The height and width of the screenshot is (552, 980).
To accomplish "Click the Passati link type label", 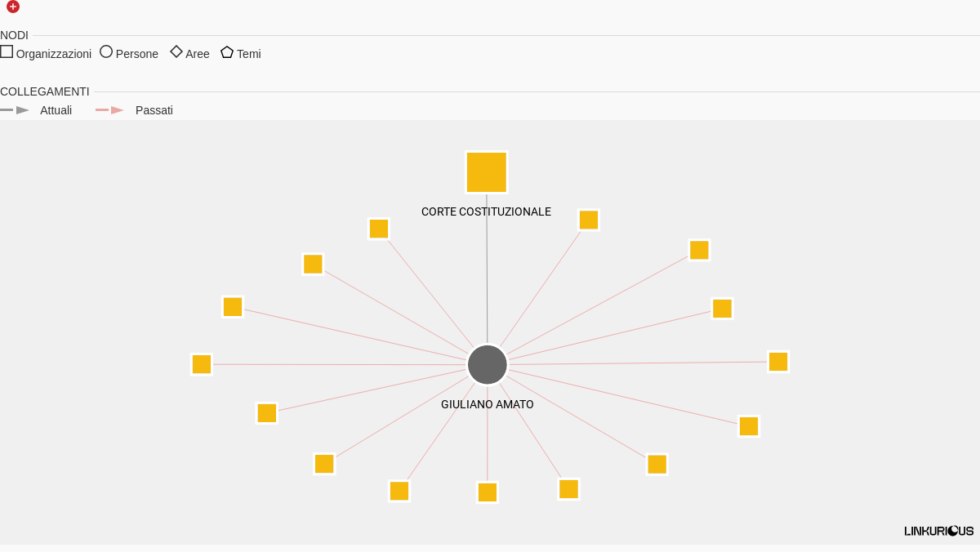I will (x=154, y=110).
